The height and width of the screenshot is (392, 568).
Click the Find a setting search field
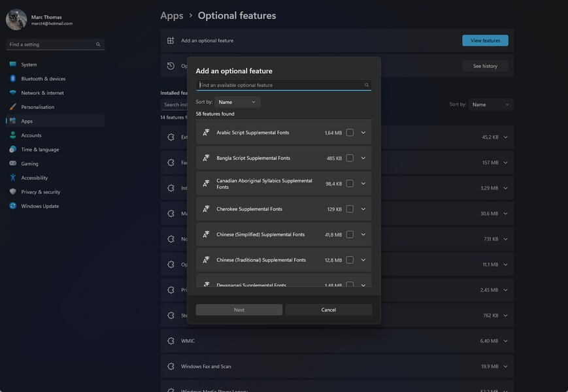coord(55,44)
